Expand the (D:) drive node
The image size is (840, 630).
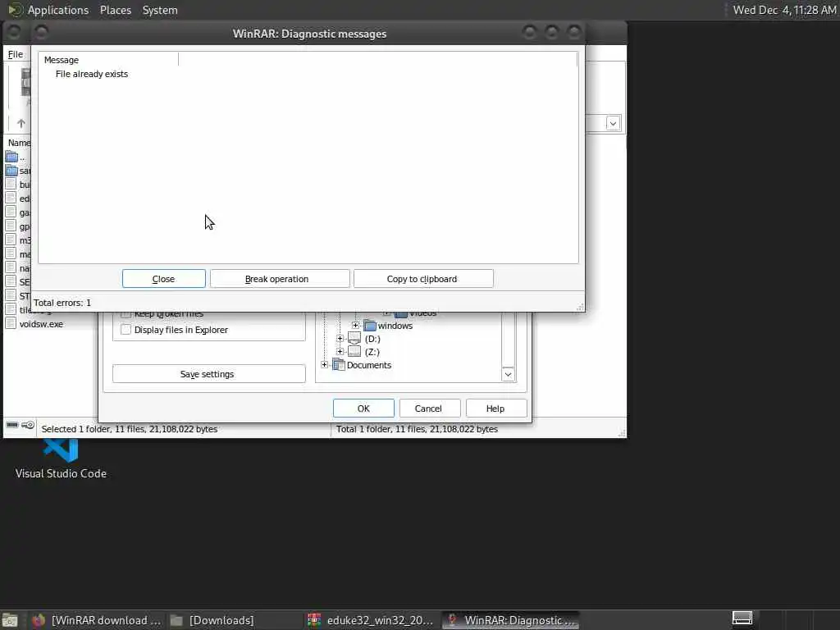pos(340,339)
